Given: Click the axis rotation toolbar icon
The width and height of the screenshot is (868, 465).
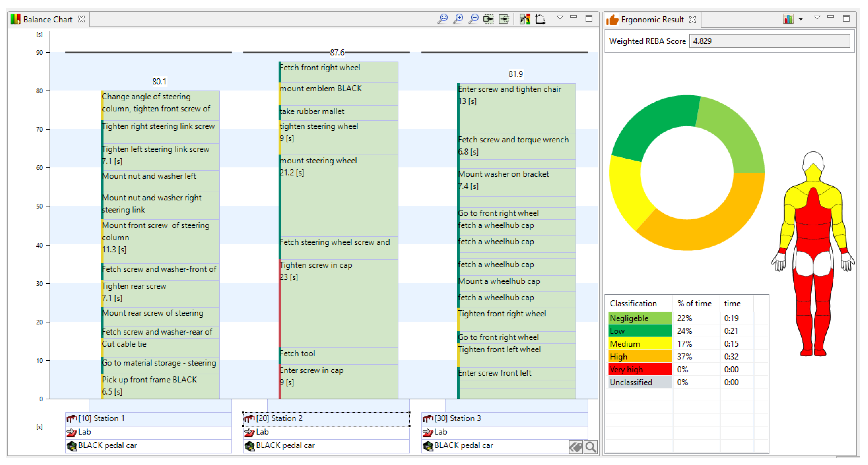Looking at the screenshot, I should pyautogui.click(x=540, y=18).
